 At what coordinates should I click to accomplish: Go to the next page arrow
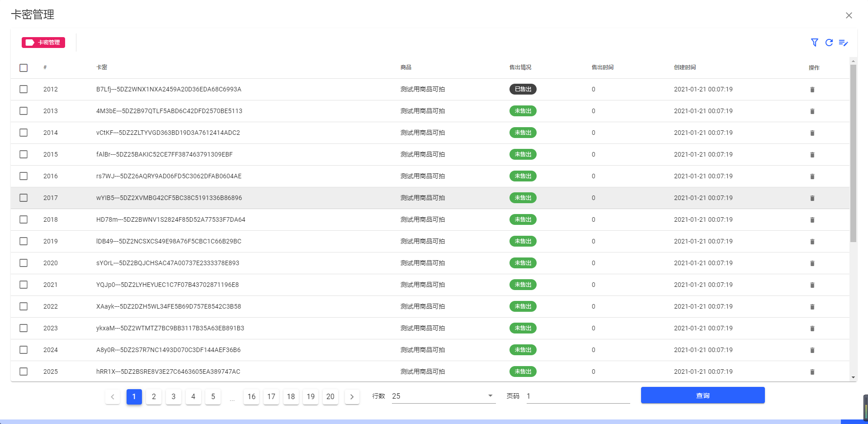(352, 397)
